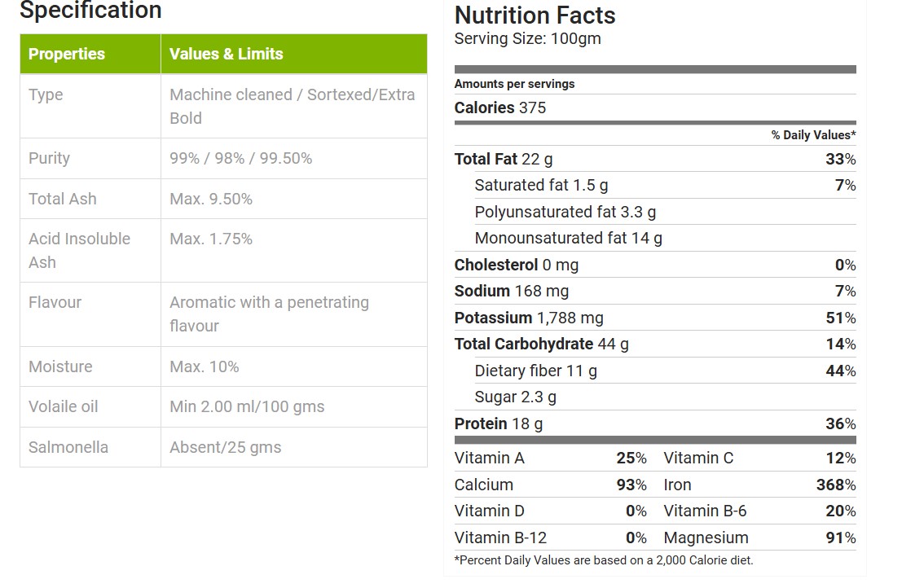902x588 pixels.
Task: Select the Acid Insoluble Ash cell
Action: [x=90, y=251]
